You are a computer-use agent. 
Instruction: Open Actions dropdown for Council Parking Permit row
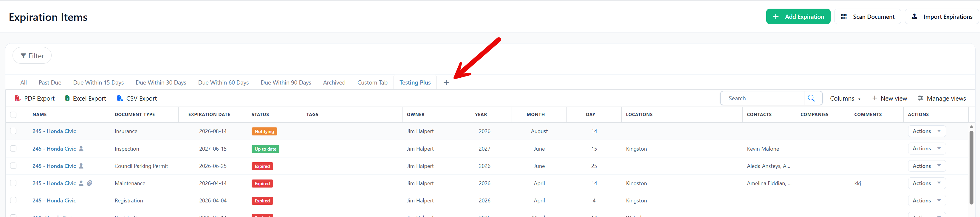pyautogui.click(x=926, y=166)
